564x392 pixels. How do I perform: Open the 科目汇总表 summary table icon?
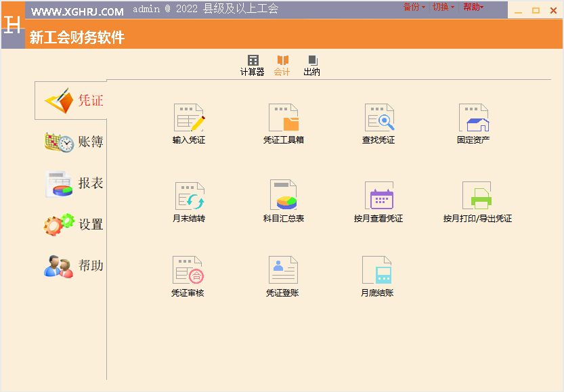284,197
